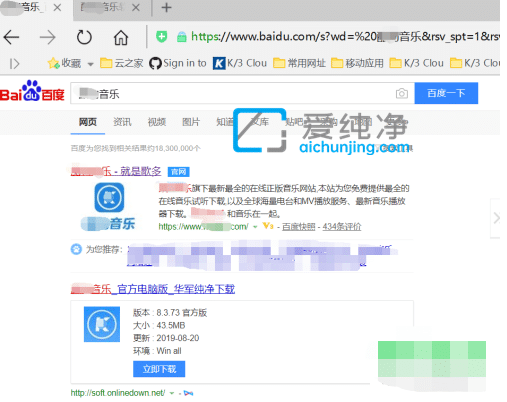This screenshot has height=402, width=507.
Task: Open the 百度快照 cached page link
Action: (x=299, y=227)
